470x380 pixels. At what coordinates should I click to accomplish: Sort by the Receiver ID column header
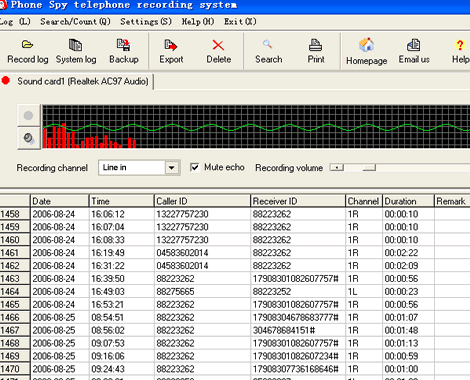tap(298, 201)
